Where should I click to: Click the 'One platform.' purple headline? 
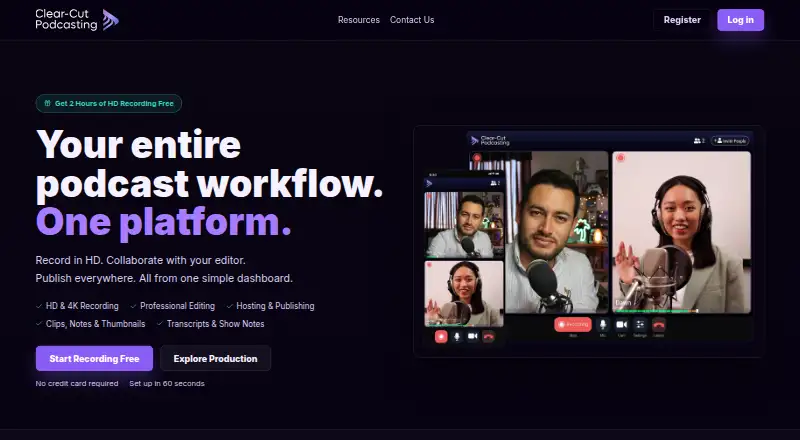tap(164, 223)
